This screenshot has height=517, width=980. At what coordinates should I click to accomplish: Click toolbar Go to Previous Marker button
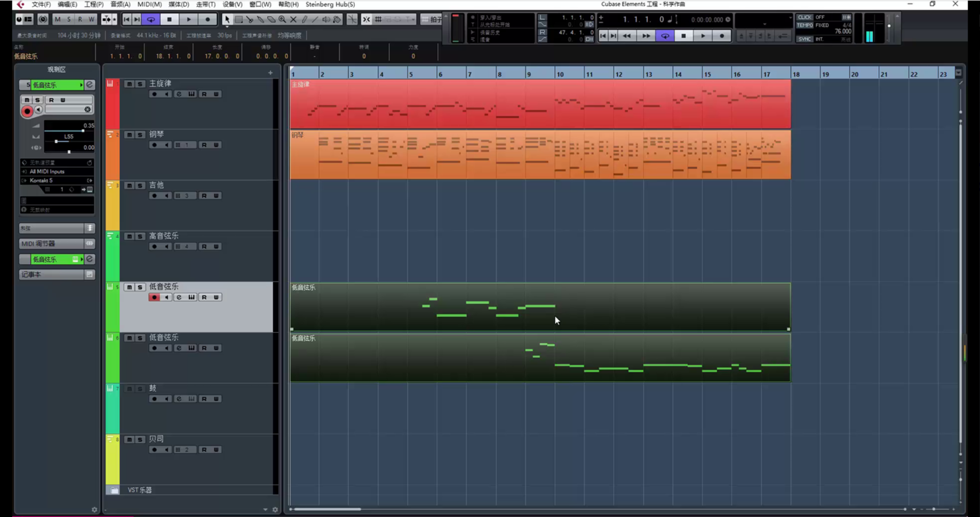tap(127, 19)
